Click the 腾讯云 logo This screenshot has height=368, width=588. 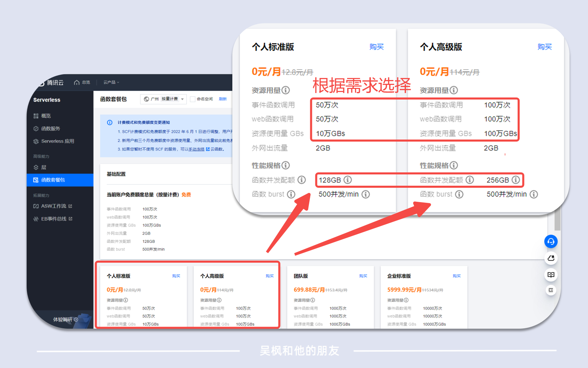tap(51, 83)
